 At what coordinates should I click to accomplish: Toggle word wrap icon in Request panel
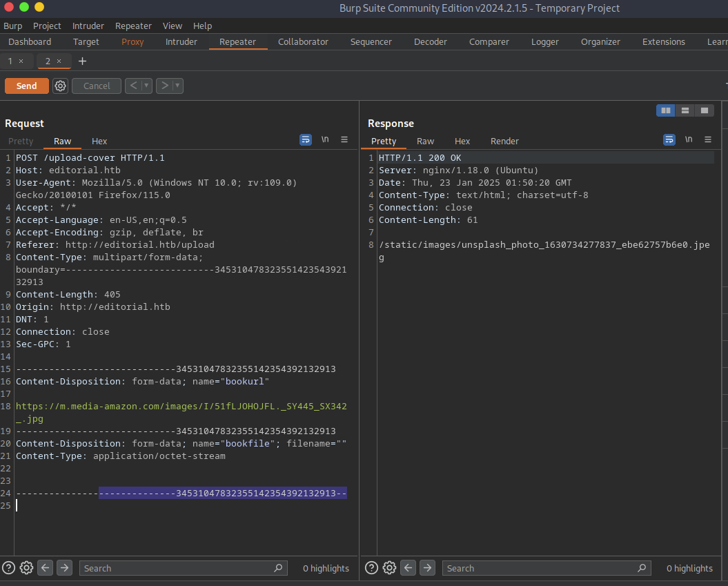pyautogui.click(x=306, y=139)
